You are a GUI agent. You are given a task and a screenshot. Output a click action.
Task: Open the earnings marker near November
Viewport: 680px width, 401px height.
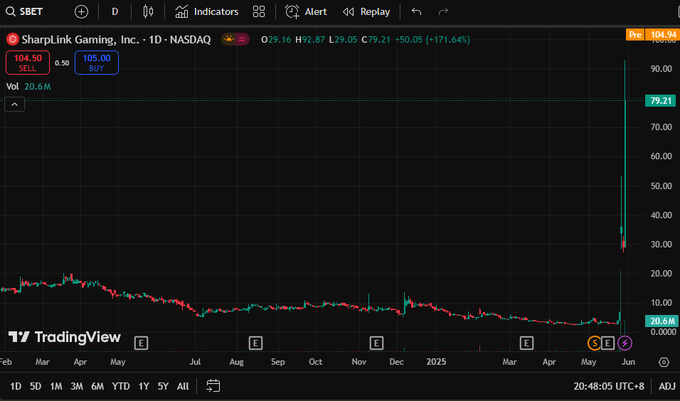click(x=376, y=343)
